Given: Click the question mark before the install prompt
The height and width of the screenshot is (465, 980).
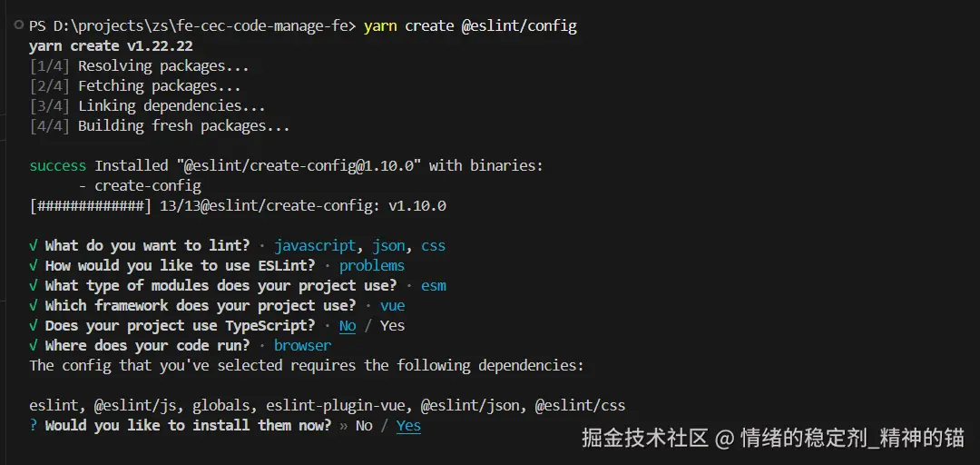Looking at the screenshot, I should [x=34, y=425].
